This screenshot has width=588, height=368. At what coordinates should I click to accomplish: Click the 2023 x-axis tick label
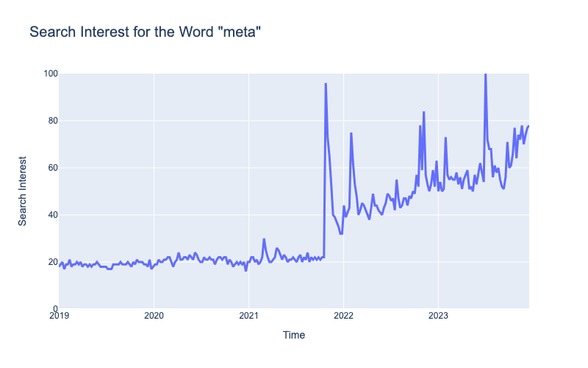(x=438, y=316)
